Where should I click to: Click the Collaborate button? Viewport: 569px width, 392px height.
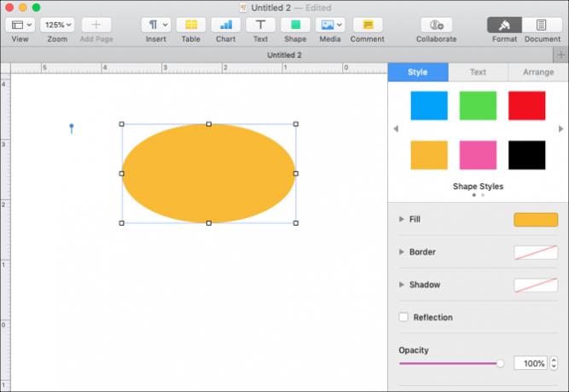coord(437,25)
